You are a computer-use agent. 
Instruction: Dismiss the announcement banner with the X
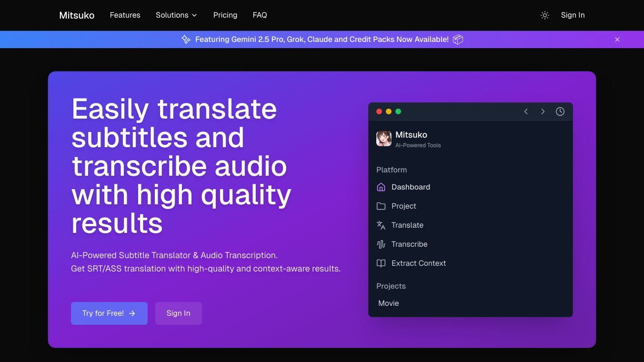point(617,40)
